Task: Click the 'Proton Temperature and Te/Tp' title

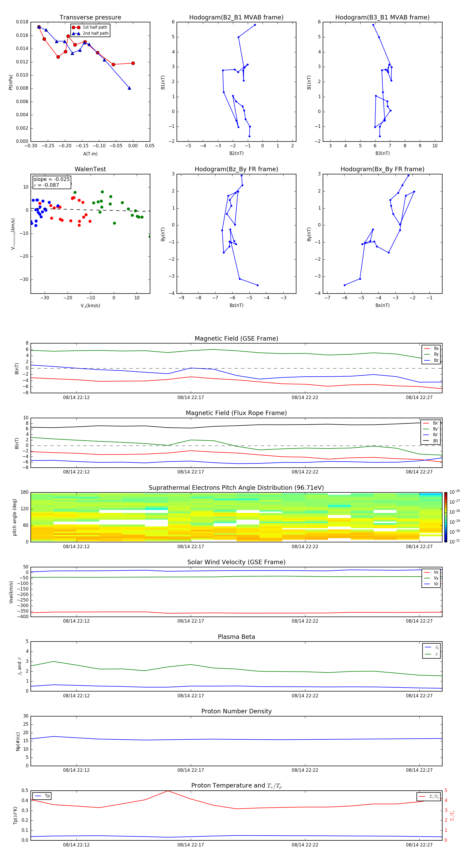Action: (x=236, y=786)
